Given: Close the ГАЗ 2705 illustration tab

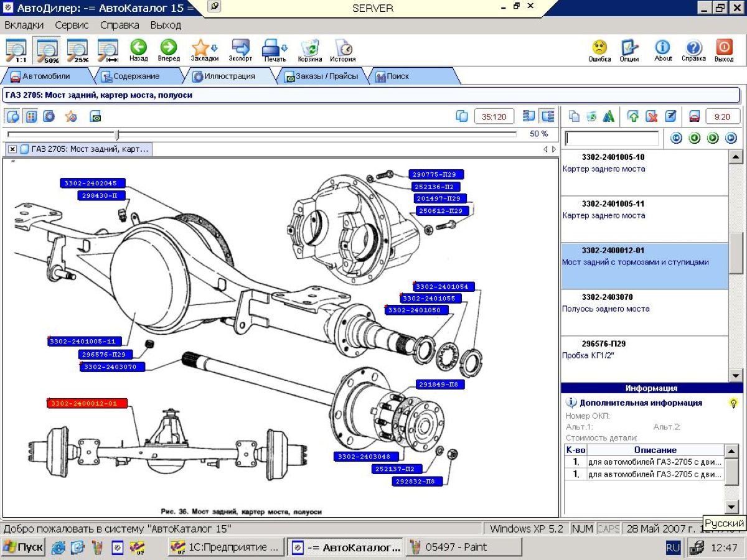Looking at the screenshot, I should [12, 149].
